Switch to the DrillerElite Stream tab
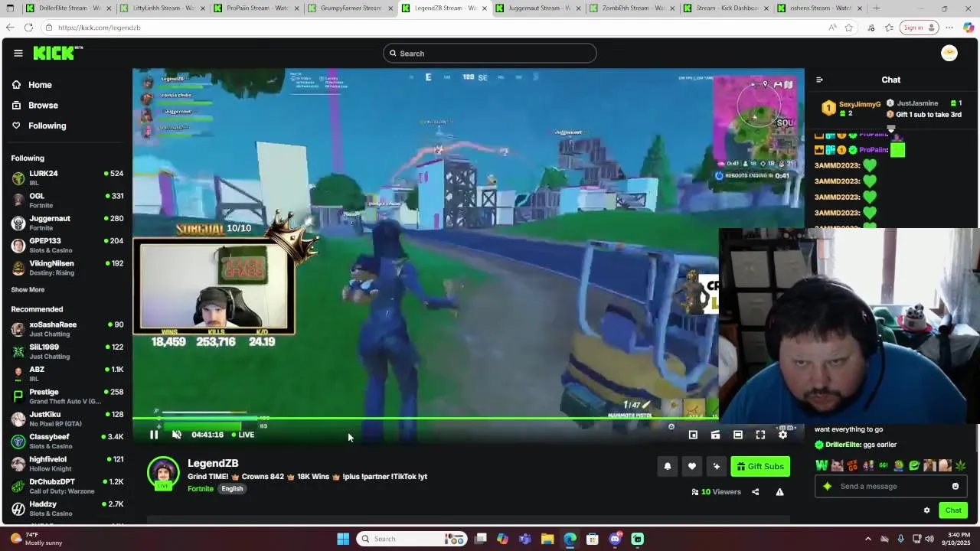Screen dimensions: 980x551 pos(69,8)
